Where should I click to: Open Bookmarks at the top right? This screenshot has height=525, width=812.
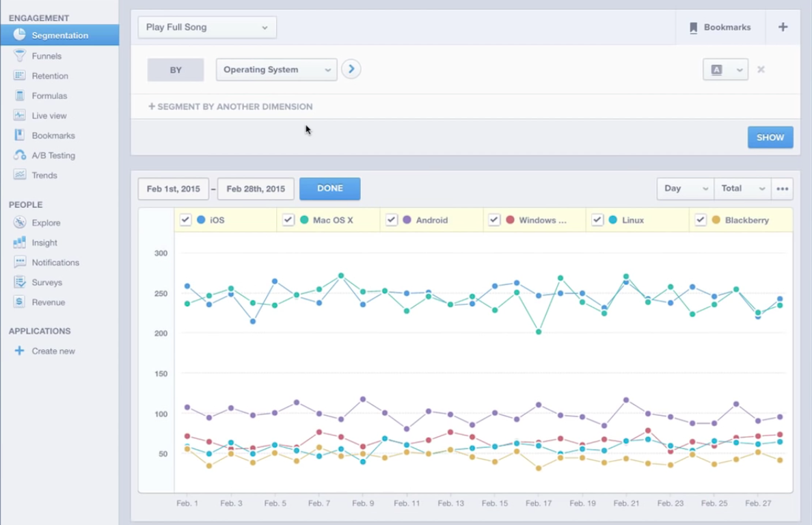point(720,27)
